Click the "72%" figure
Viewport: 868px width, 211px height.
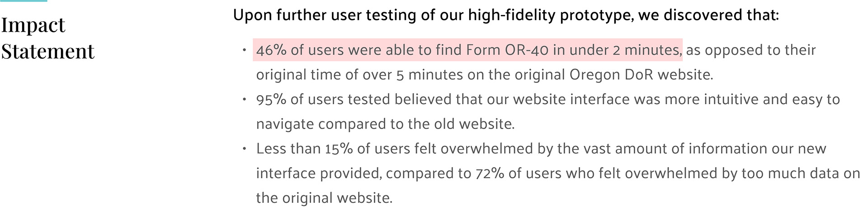pyautogui.click(x=490, y=173)
